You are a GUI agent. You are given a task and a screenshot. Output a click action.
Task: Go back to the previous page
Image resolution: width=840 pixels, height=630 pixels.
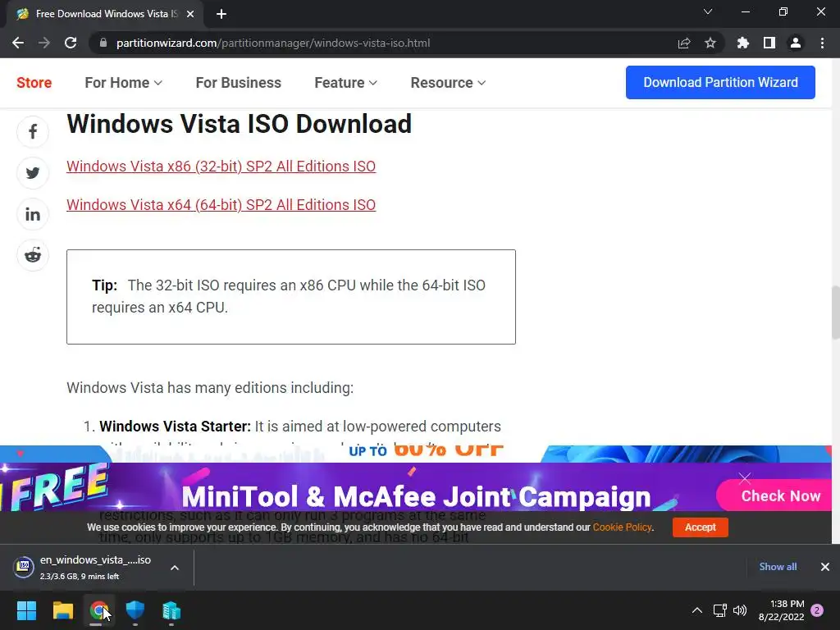[x=18, y=43]
